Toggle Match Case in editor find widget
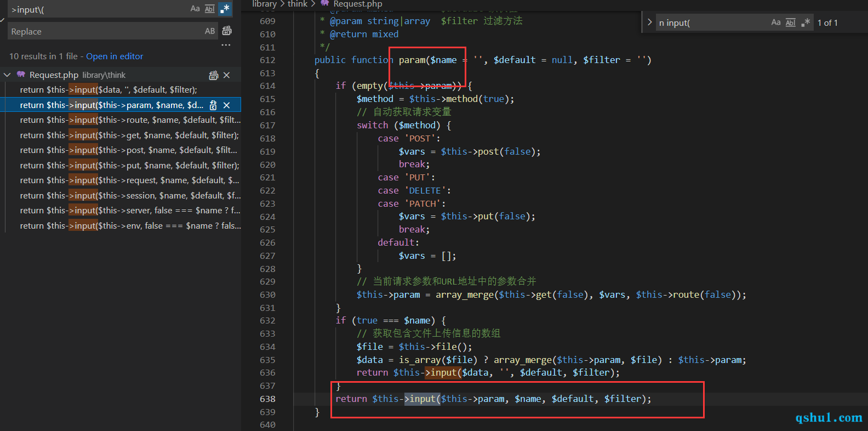Screen dimensions: 868x431 click(x=776, y=22)
